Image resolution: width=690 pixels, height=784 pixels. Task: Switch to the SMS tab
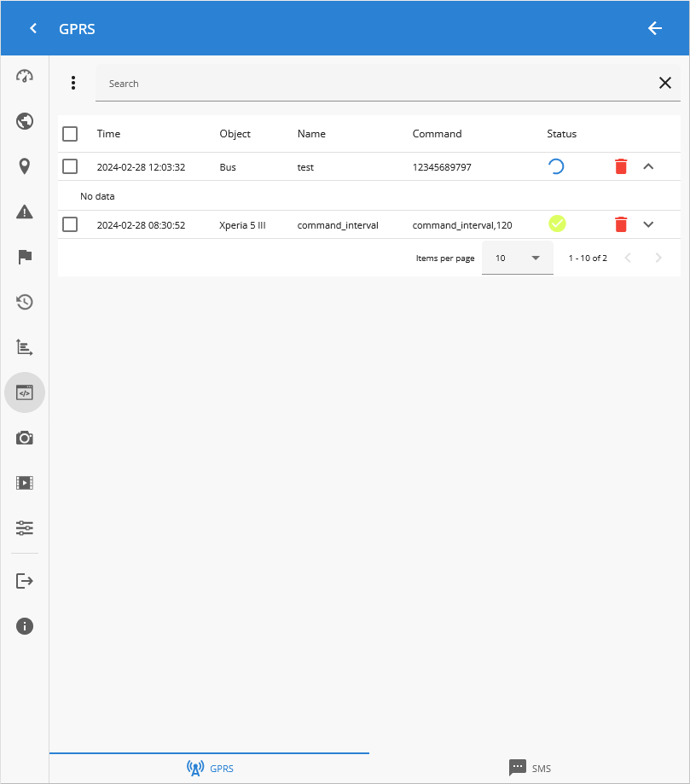530,768
